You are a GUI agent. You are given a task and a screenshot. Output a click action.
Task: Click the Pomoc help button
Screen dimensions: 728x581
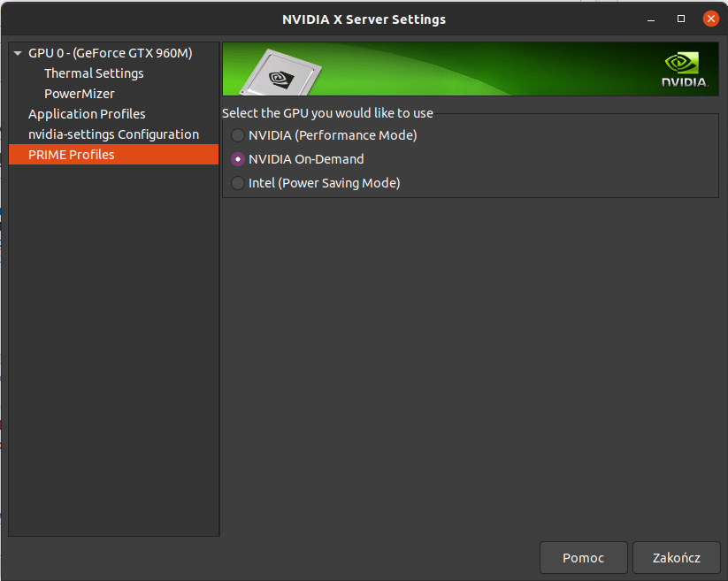coord(584,557)
